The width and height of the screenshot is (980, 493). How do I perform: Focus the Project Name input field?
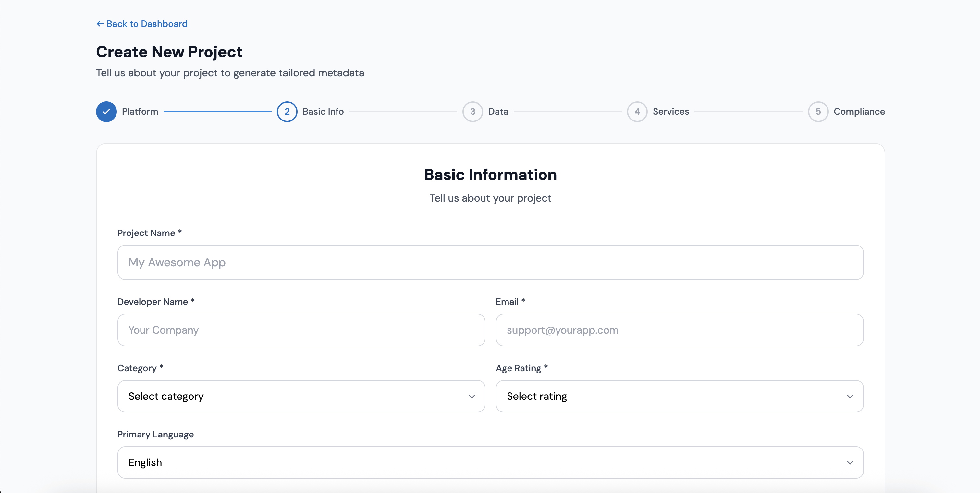click(490, 262)
